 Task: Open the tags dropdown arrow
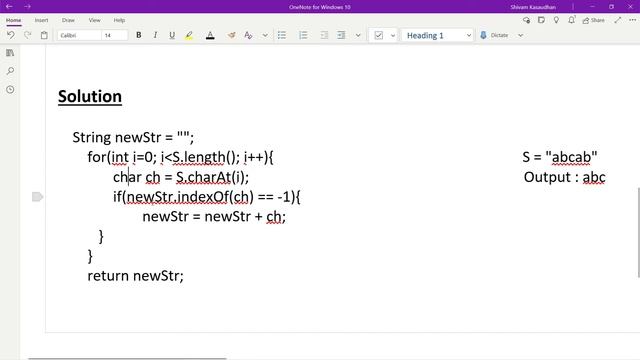[x=393, y=36]
